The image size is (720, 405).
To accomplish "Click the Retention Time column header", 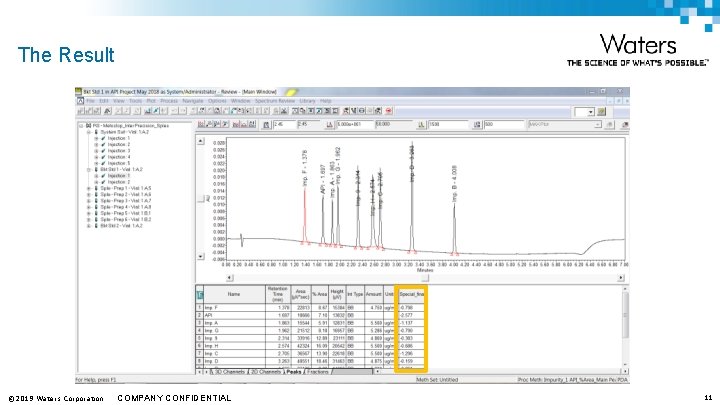I will tap(278, 294).
